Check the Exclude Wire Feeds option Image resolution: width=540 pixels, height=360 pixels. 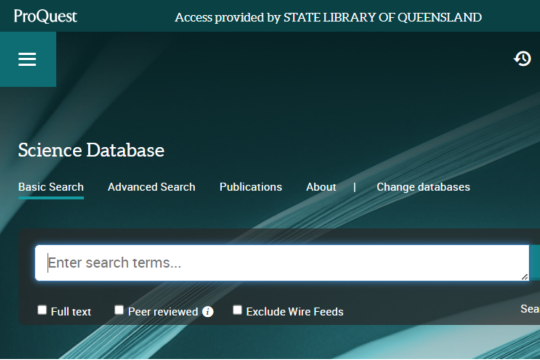237,310
